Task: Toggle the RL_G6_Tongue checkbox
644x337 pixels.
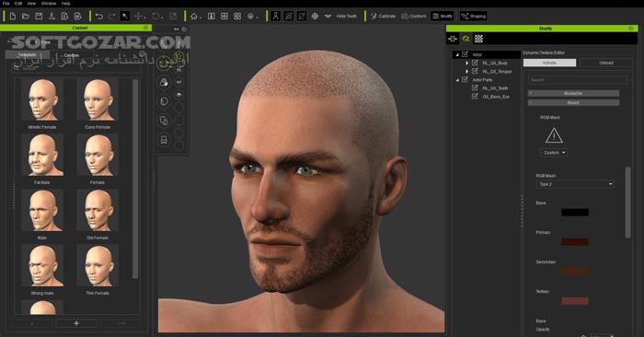Action: (x=476, y=71)
